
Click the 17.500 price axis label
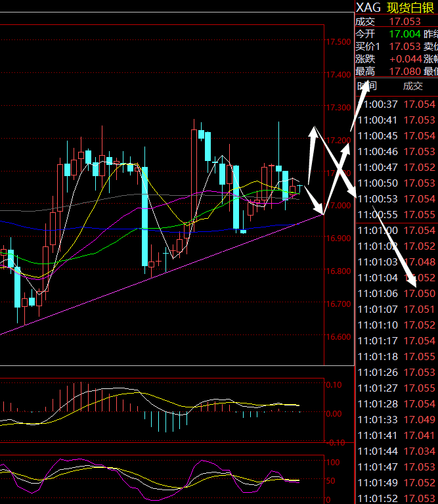338,42
